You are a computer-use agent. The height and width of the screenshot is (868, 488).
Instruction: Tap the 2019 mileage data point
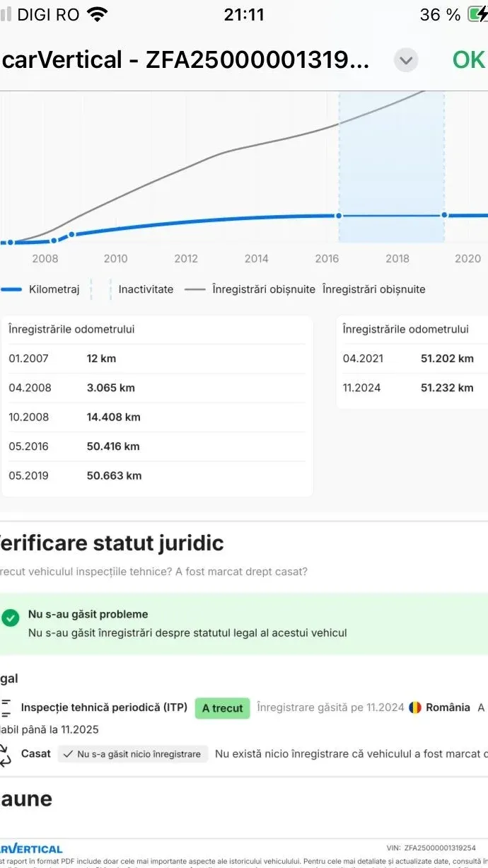444,214
